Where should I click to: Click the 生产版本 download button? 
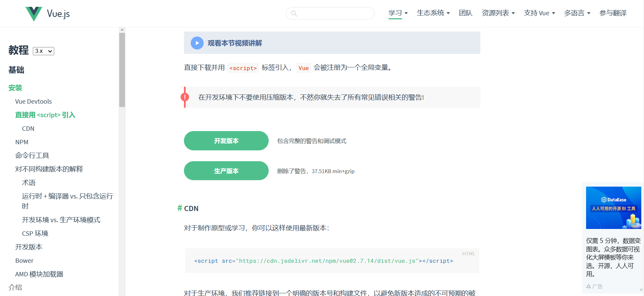pos(226,171)
